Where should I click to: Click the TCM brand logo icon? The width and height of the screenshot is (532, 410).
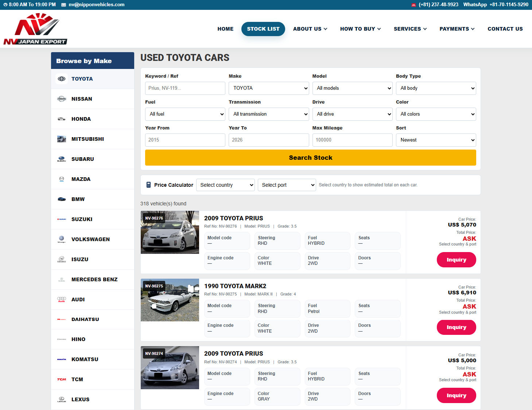pyautogui.click(x=62, y=379)
